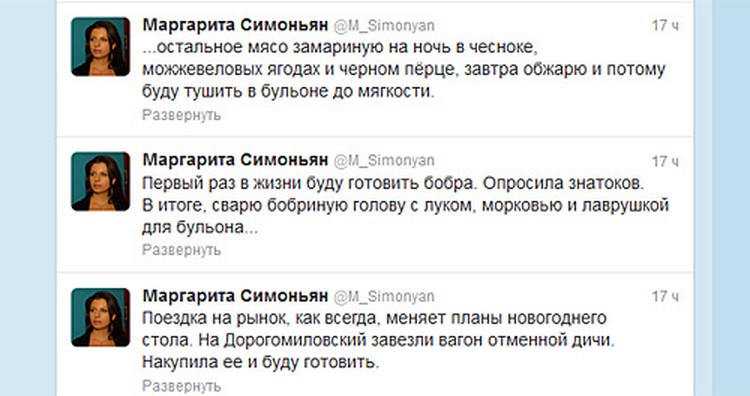Select the tweet text starting '...остальное мясо замариную'
Viewport: 750px width, 396px height.
404,69
